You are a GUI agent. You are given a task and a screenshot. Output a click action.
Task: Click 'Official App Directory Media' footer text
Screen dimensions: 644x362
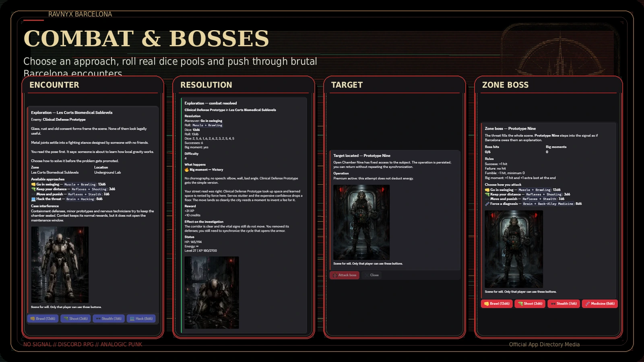[x=544, y=344]
